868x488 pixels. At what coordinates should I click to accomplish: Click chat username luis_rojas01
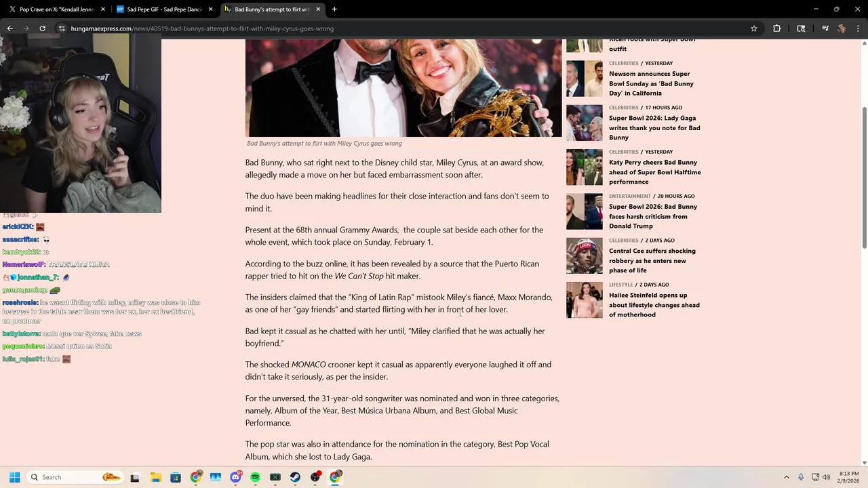[23, 359]
